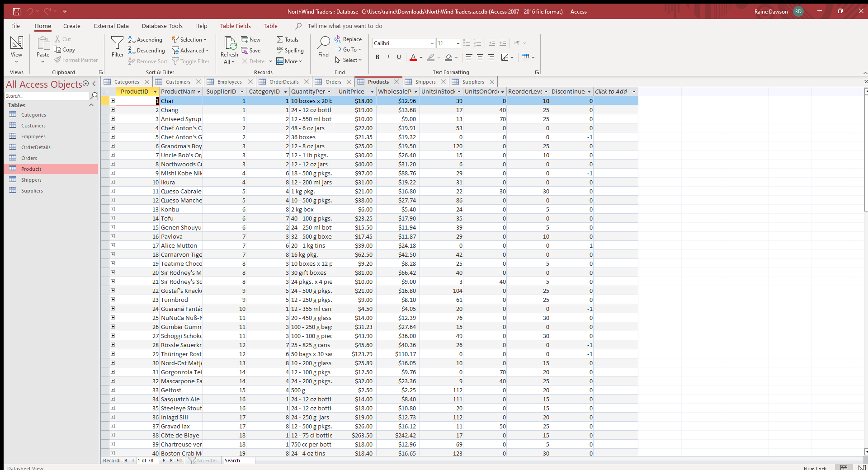Open the UnitsInStock column filter dropdown
The height and width of the screenshot is (470, 868).
[459, 92]
